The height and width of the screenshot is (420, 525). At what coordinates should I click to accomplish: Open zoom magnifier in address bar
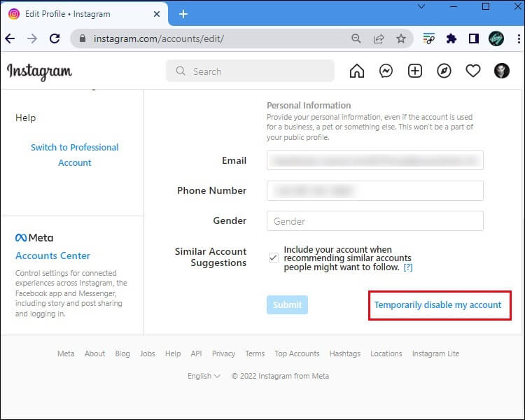[x=356, y=38]
